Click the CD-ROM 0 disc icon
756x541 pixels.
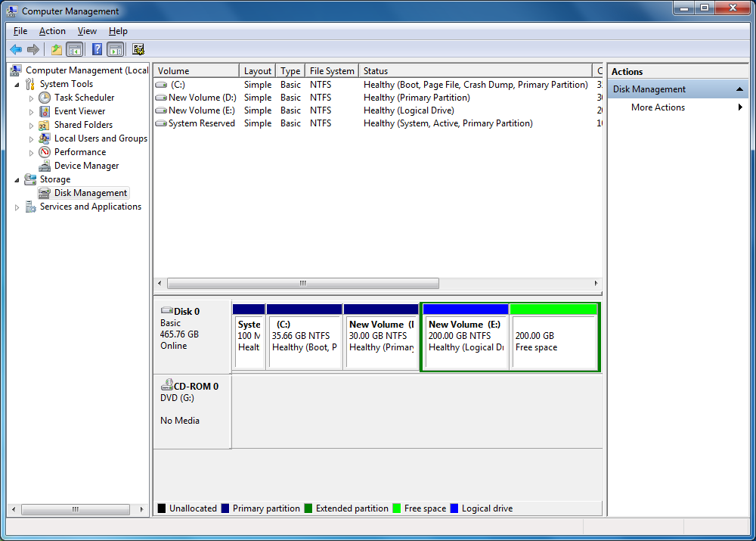coord(167,384)
